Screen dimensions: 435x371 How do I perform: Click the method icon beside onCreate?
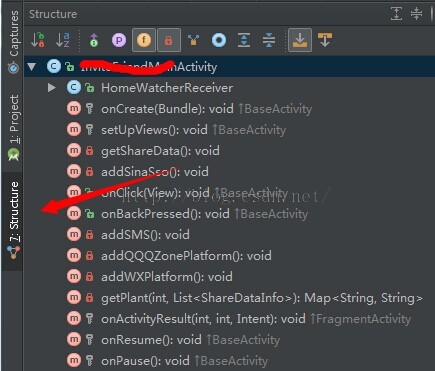point(74,109)
